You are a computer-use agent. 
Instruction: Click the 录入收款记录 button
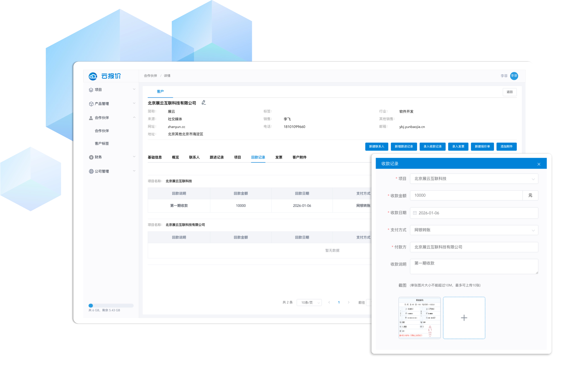(x=432, y=146)
